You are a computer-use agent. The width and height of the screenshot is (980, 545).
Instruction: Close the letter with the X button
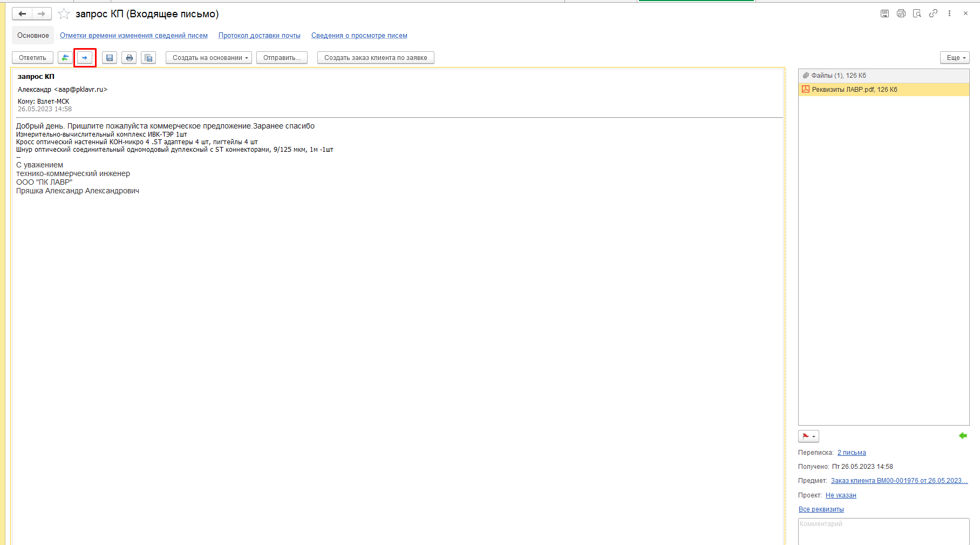965,14
